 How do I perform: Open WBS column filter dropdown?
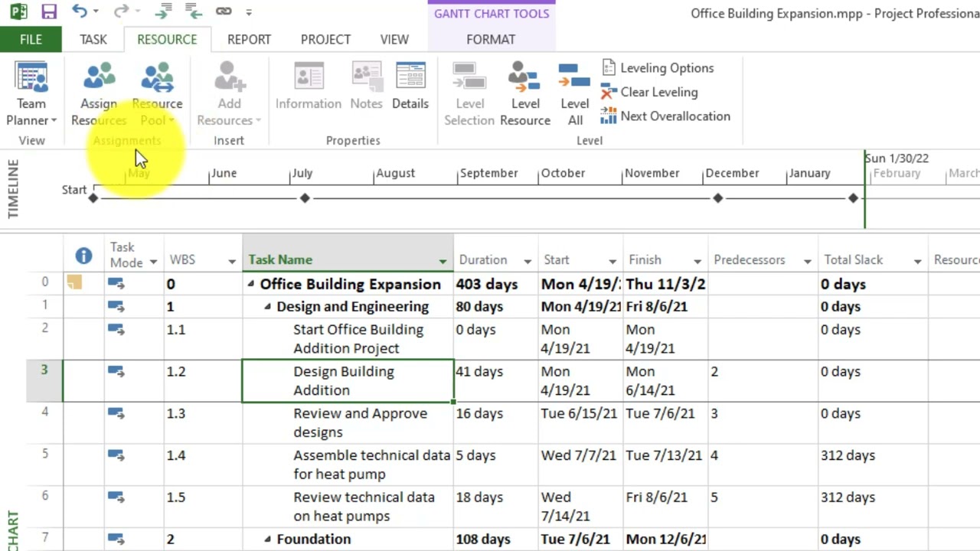pyautogui.click(x=232, y=262)
